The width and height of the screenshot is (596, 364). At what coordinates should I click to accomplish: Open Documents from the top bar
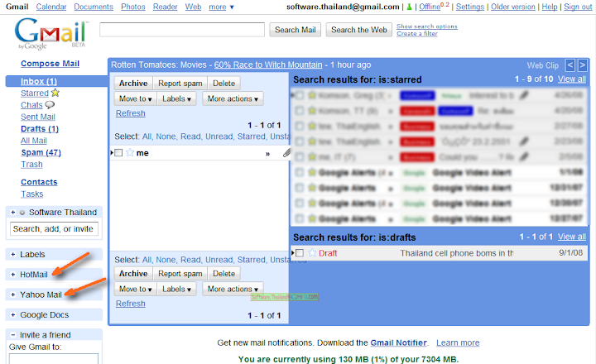click(94, 7)
